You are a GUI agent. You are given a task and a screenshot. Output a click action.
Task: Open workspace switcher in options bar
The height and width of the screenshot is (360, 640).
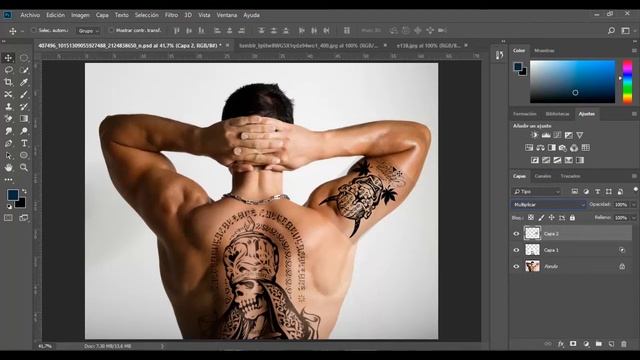pos(625,31)
